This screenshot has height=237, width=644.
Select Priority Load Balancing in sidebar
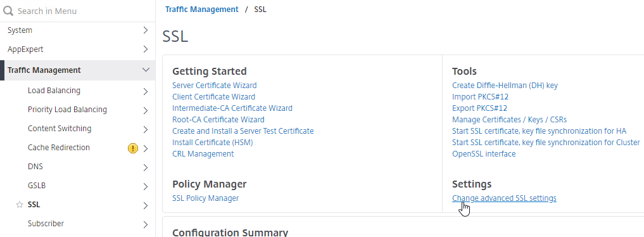click(x=67, y=110)
